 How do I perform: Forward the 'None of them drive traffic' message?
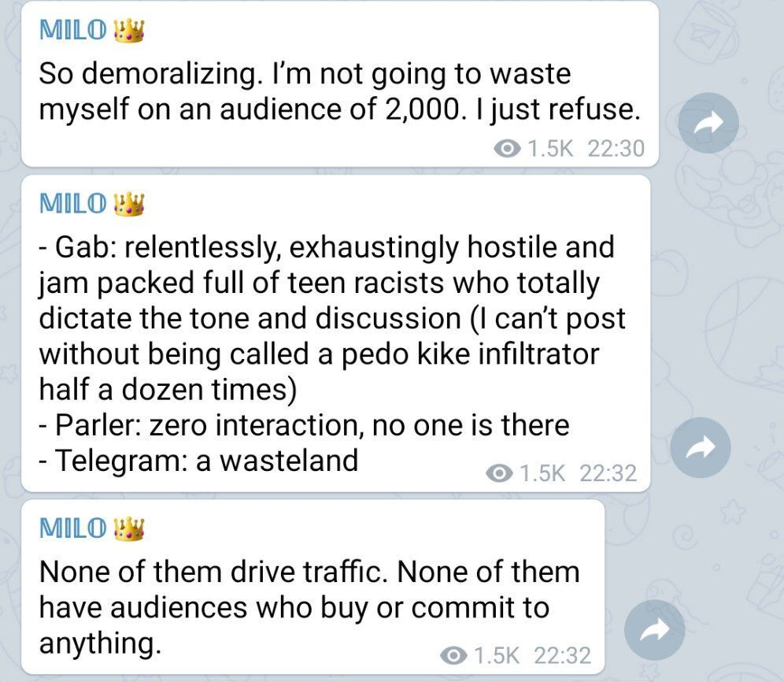point(654,630)
